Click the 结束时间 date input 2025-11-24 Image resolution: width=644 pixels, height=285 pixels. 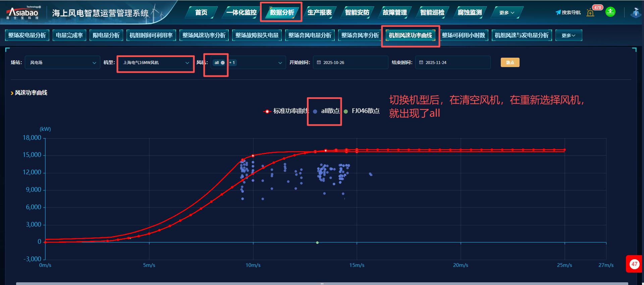click(453, 62)
